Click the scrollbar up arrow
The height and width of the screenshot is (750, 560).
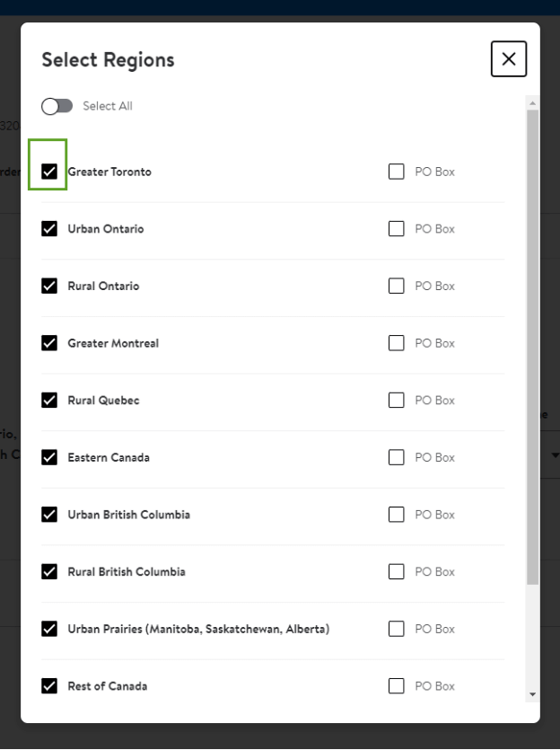(533, 102)
